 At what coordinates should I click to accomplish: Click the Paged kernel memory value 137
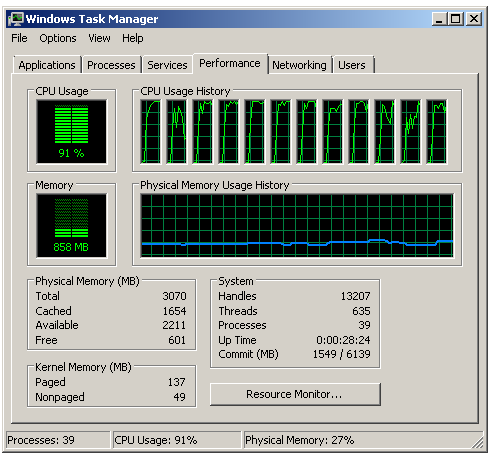[x=176, y=382]
